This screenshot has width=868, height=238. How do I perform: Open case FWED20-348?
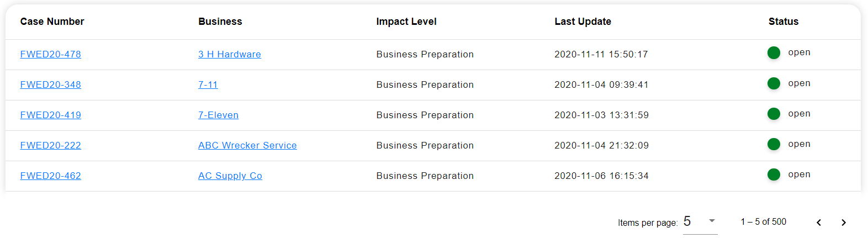click(50, 84)
